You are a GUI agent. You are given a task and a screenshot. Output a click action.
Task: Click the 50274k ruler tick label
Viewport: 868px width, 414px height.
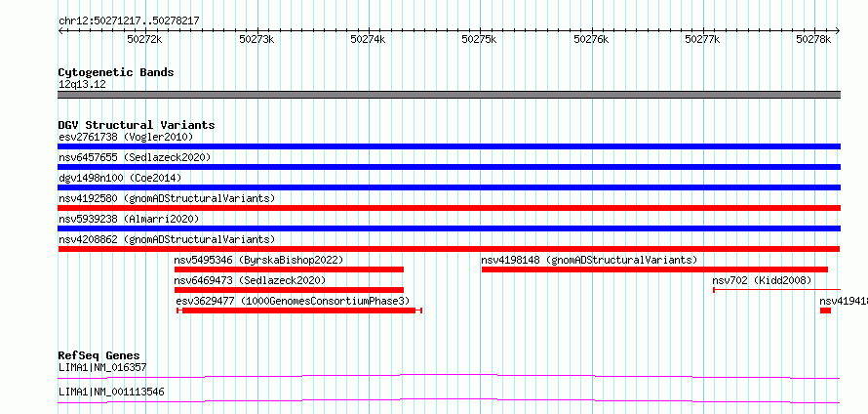click(368, 39)
